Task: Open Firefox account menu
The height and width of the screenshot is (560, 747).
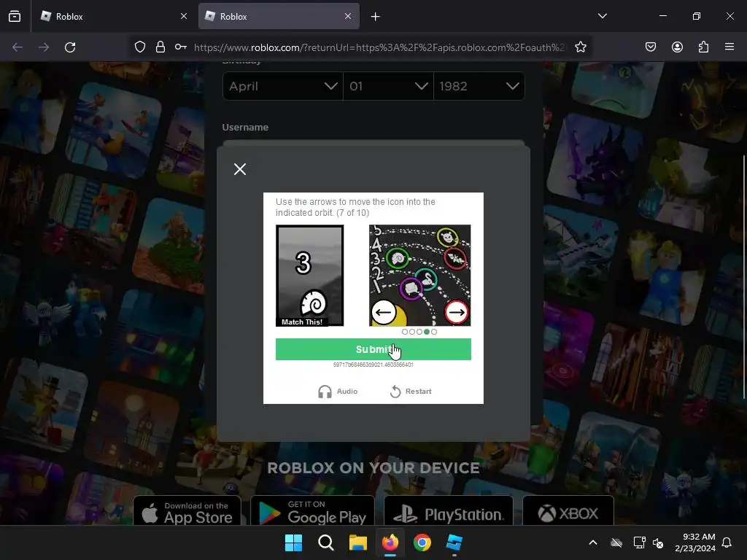Action: click(677, 47)
